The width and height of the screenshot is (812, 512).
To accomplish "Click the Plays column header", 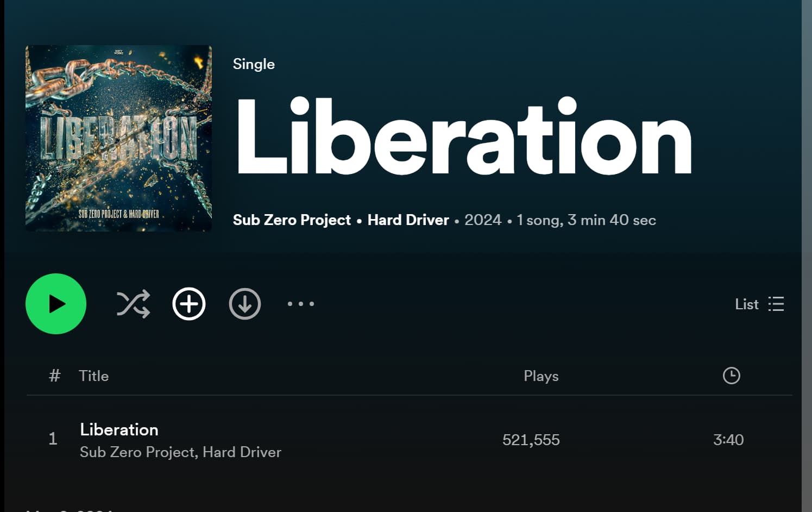I will point(541,376).
